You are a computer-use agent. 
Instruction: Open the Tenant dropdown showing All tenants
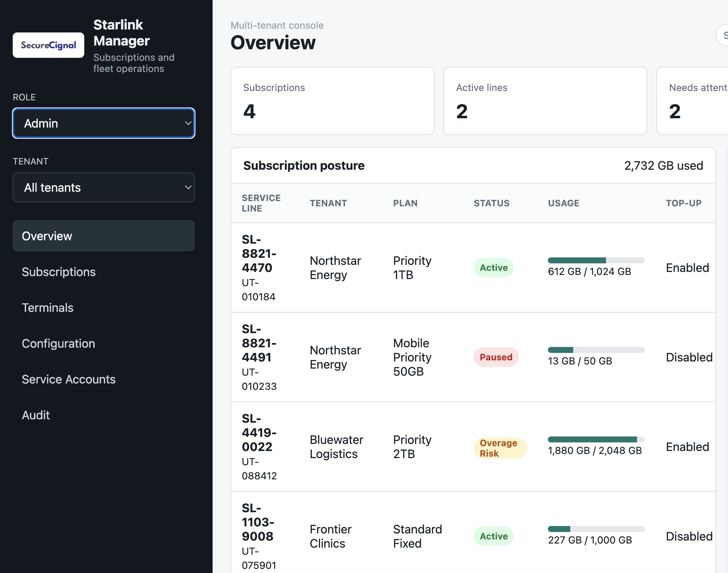coord(104,187)
